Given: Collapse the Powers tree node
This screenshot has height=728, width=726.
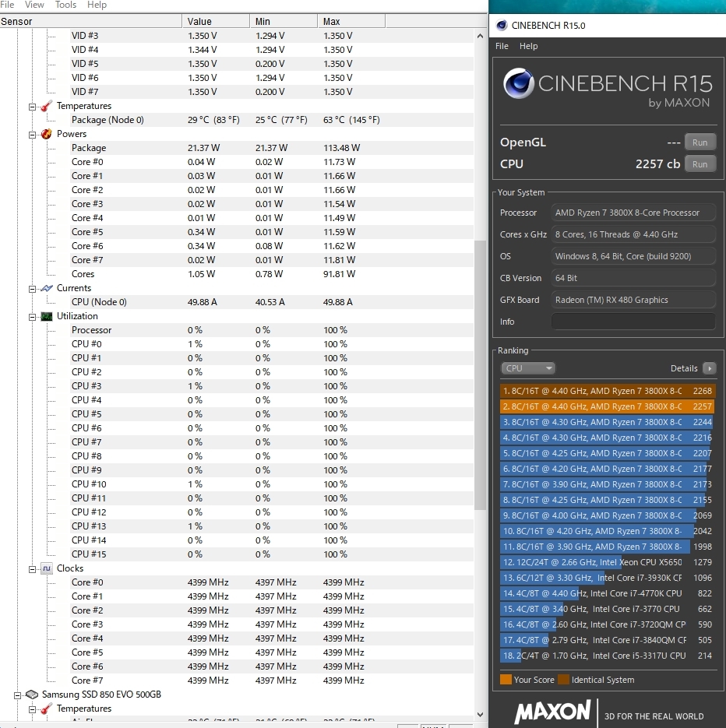Looking at the screenshot, I should [32, 135].
